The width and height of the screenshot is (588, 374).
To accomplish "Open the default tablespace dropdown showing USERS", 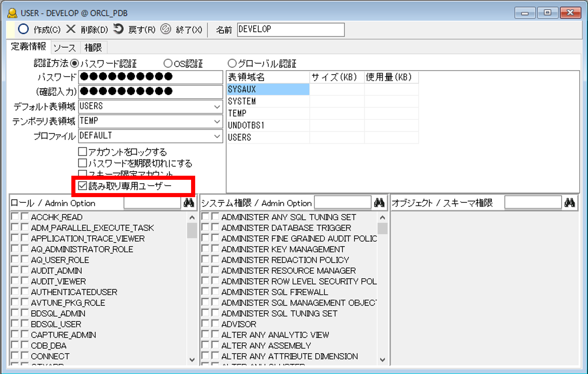I will click(x=217, y=107).
